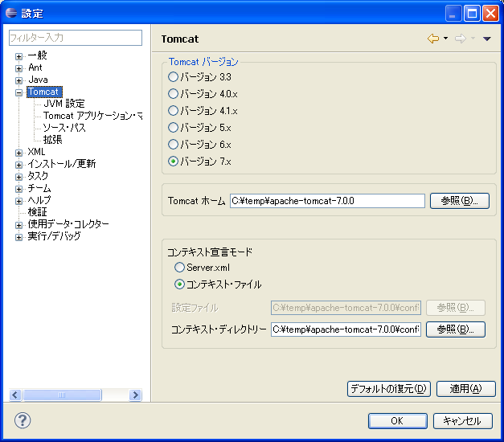504x442 pixels.
Task: Open the back history dropdown arrow
Action: (445, 39)
